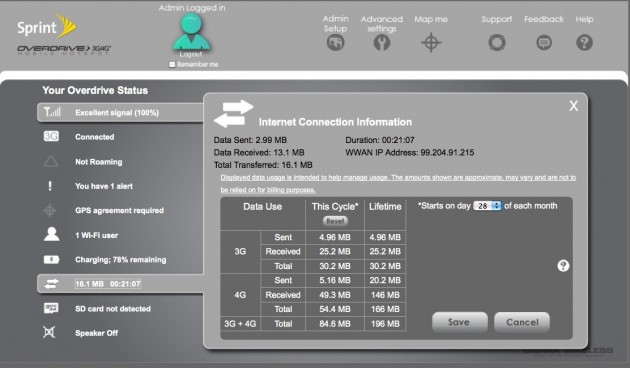Image resolution: width=630 pixels, height=368 pixels.
Task: Open the Admin Setup icon
Action: point(335,43)
